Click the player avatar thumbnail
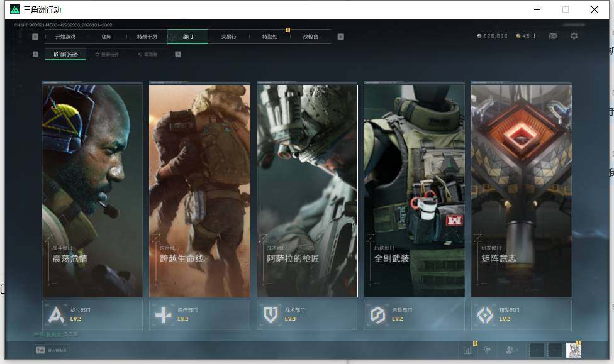 click(573, 350)
